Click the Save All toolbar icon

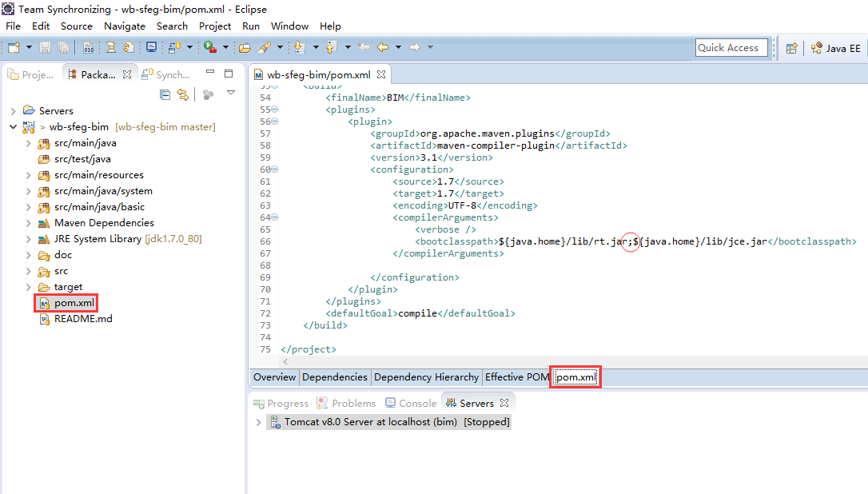tap(64, 48)
